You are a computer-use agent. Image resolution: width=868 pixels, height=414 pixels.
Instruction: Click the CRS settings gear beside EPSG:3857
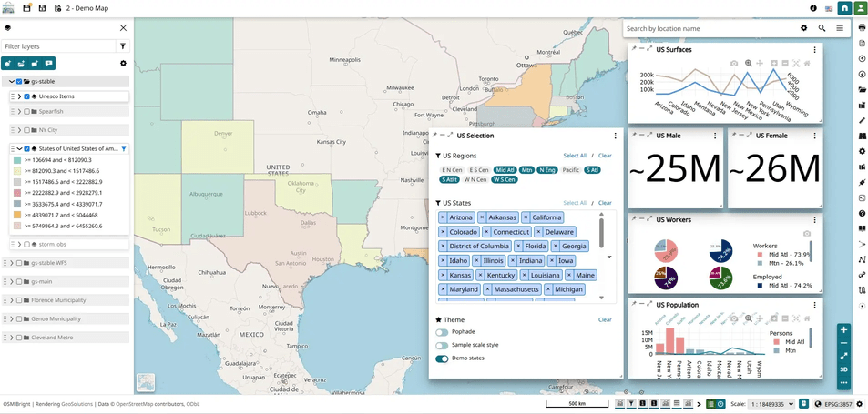[860, 404]
